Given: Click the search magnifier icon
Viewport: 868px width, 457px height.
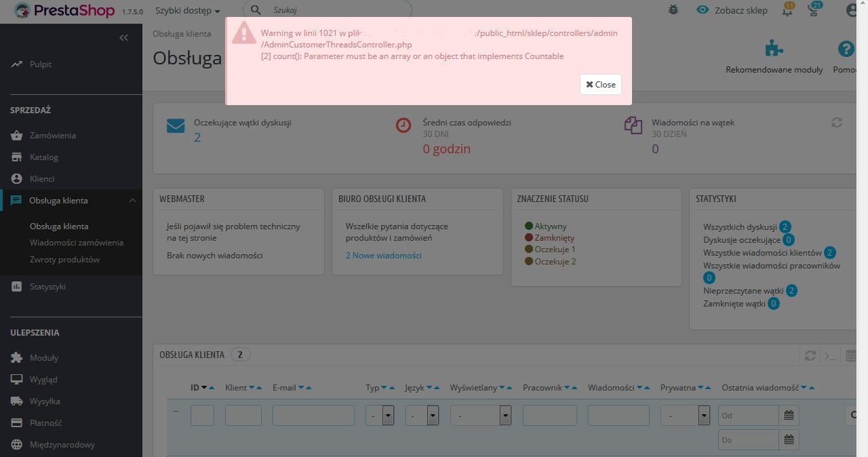Looking at the screenshot, I should 256,11.
